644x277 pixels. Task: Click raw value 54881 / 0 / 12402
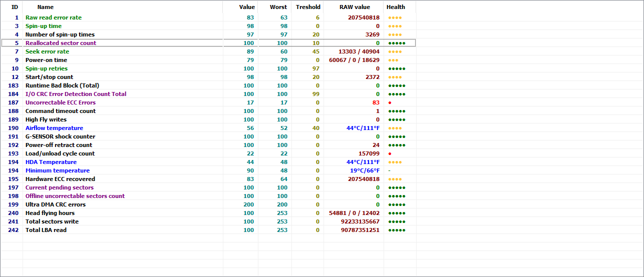(354, 213)
